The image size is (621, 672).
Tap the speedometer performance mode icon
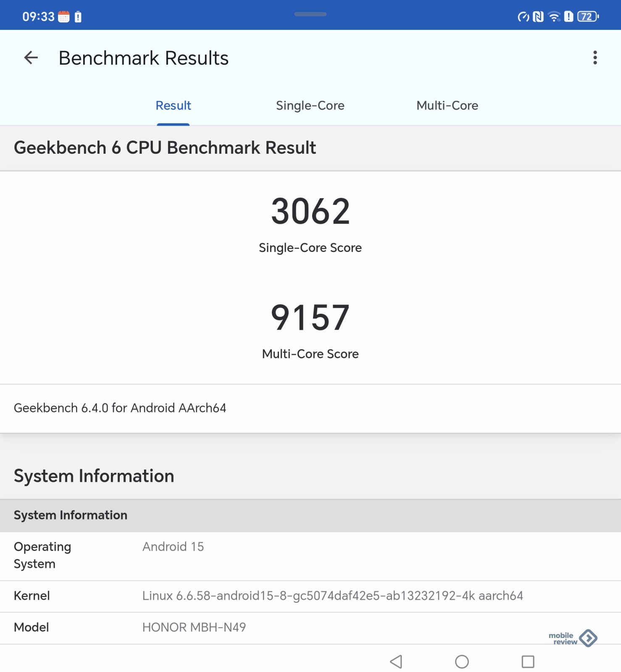click(x=523, y=17)
